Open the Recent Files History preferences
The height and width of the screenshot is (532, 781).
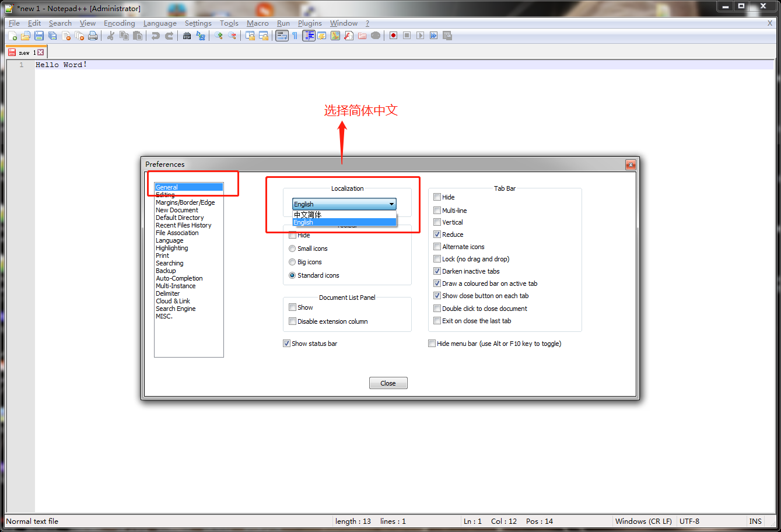[184, 225]
